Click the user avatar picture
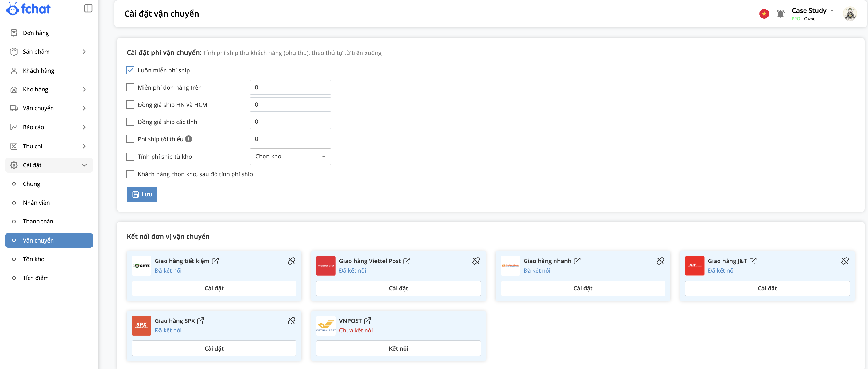Image resolution: width=868 pixels, height=369 pixels. (x=850, y=14)
